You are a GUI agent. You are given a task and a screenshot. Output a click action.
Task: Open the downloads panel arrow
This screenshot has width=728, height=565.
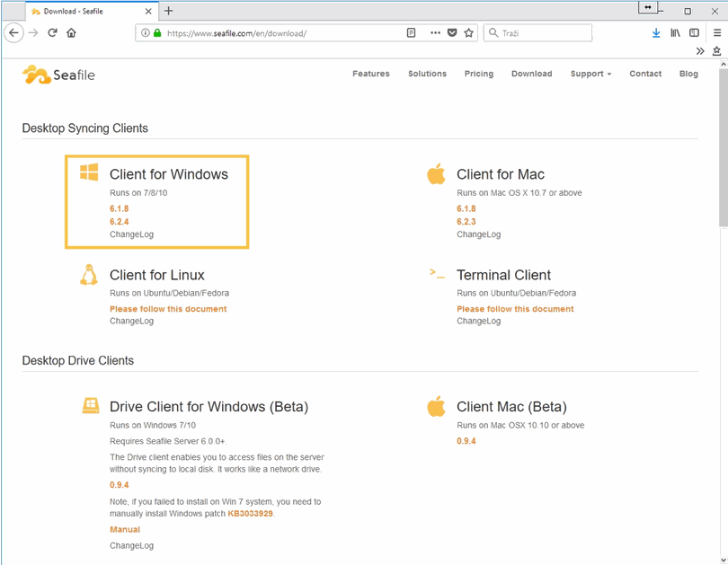(656, 33)
